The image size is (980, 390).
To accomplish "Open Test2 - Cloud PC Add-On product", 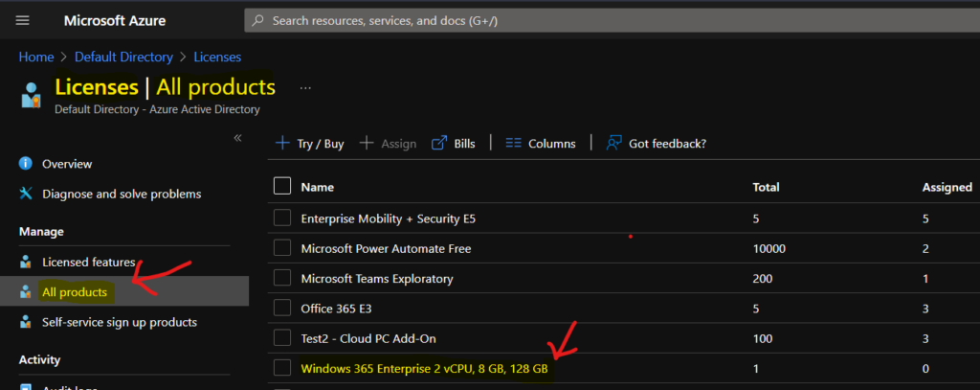I will click(368, 338).
